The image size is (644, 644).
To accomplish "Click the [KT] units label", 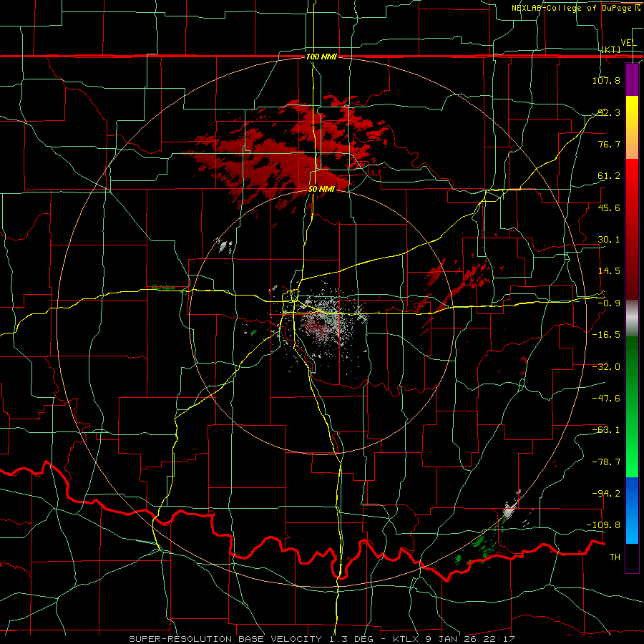I will tap(611, 49).
